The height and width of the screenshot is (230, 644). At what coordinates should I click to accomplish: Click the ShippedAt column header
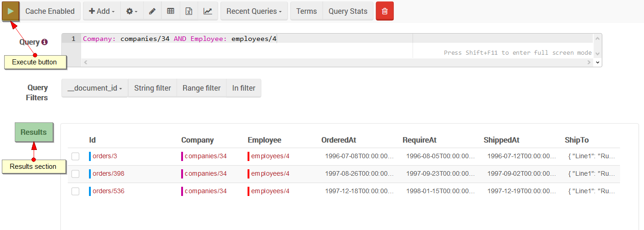502,140
